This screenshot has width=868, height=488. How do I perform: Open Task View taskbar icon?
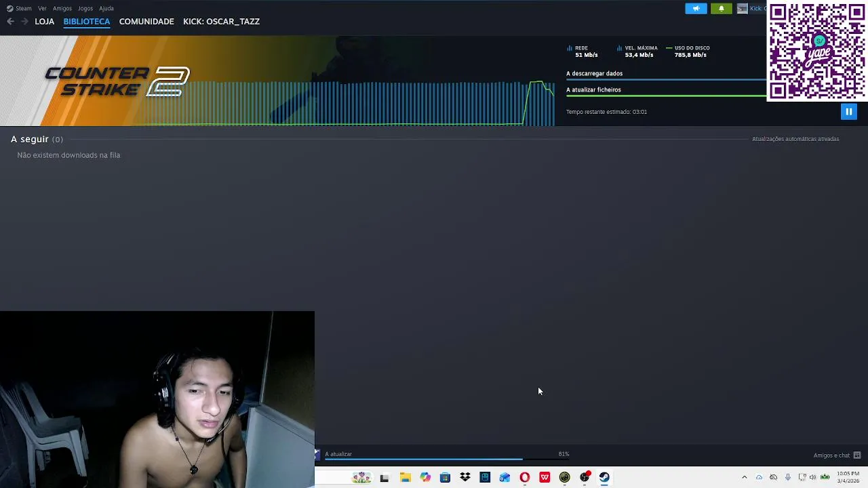tap(384, 477)
